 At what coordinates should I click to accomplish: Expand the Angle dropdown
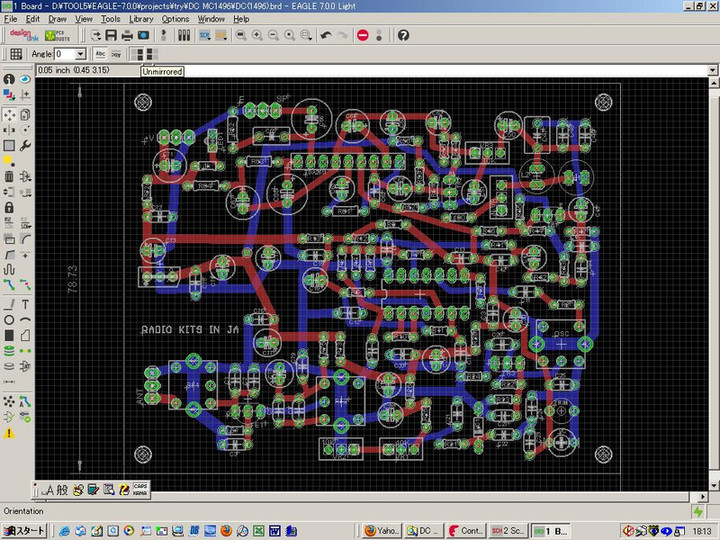[x=82, y=54]
